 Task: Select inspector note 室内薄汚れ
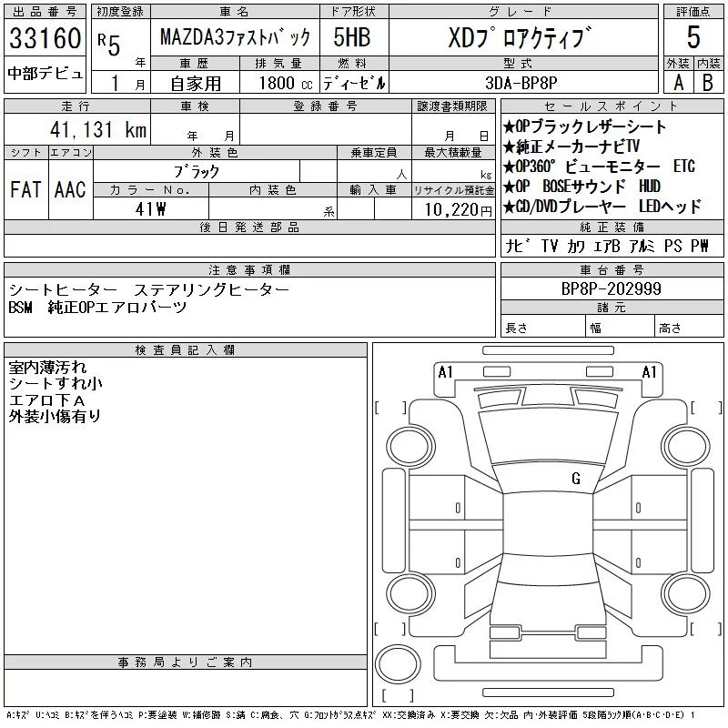[47, 368]
